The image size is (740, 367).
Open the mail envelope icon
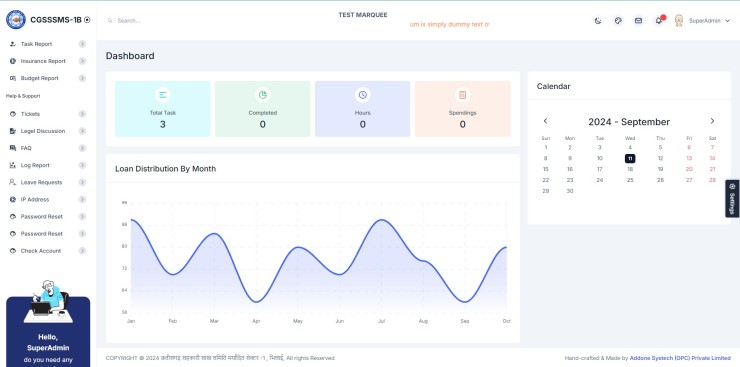[x=638, y=21]
